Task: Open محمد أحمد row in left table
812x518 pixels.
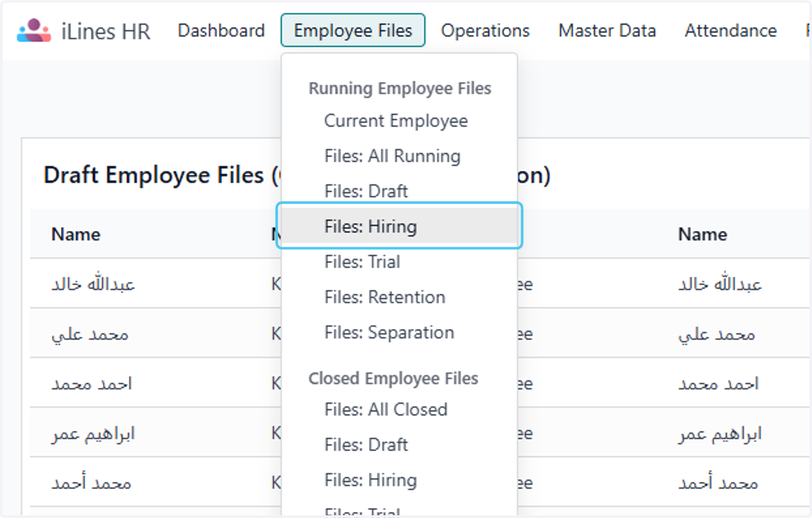Action: [x=91, y=483]
